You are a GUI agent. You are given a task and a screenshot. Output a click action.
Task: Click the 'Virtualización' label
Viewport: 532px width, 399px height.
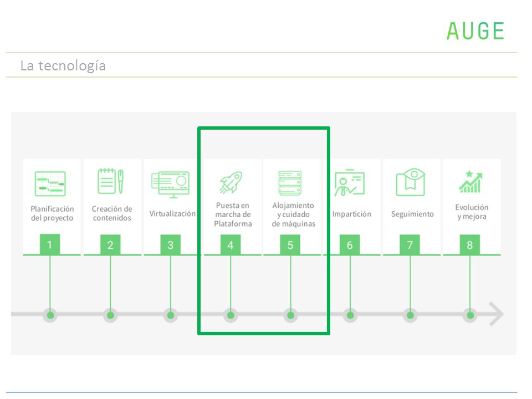click(172, 213)
